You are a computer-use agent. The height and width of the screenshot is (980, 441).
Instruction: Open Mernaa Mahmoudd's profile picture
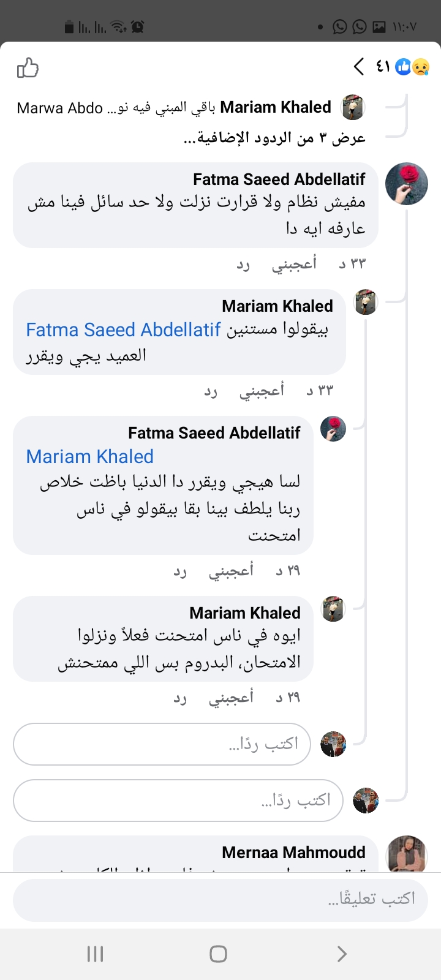pos(407,854)
